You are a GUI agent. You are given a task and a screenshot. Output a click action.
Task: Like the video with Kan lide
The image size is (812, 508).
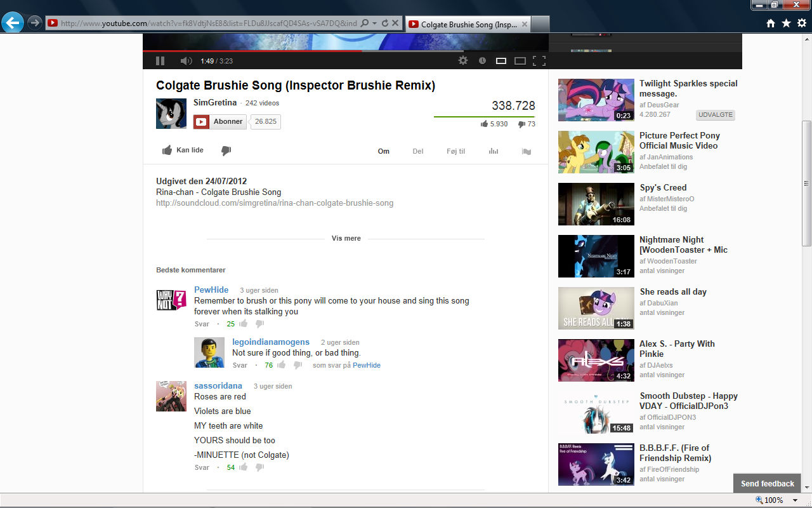click(183, 150)
